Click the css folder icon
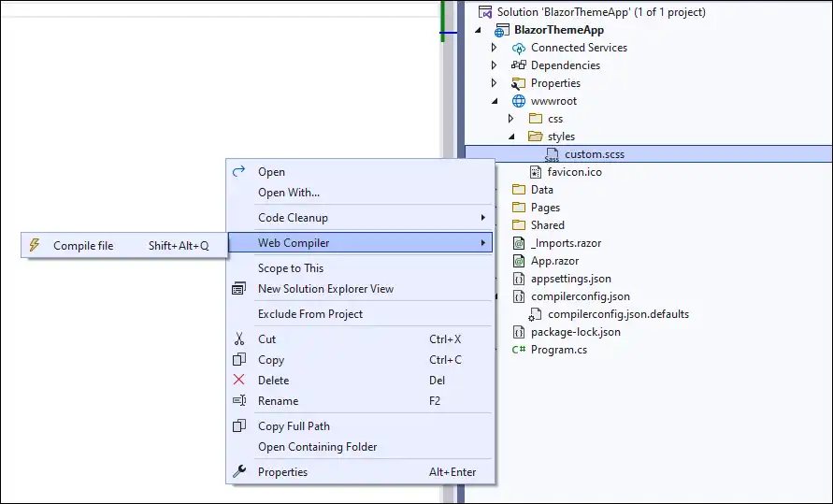Viewport: 833px width, 504px height. 536,119
